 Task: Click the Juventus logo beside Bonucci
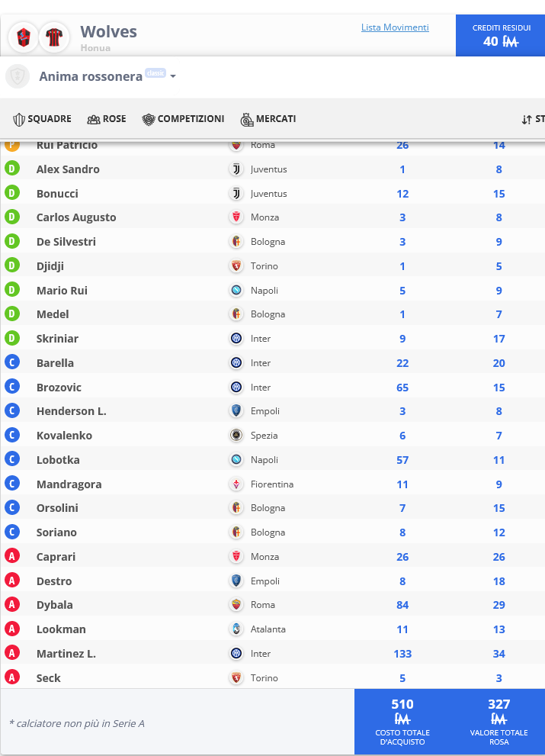click(x=236, y=193)
